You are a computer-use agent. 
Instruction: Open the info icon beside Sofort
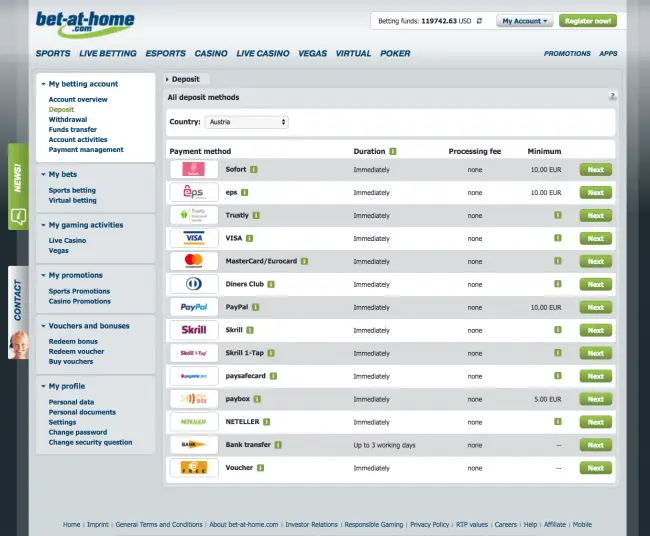[x=254, y=170]
